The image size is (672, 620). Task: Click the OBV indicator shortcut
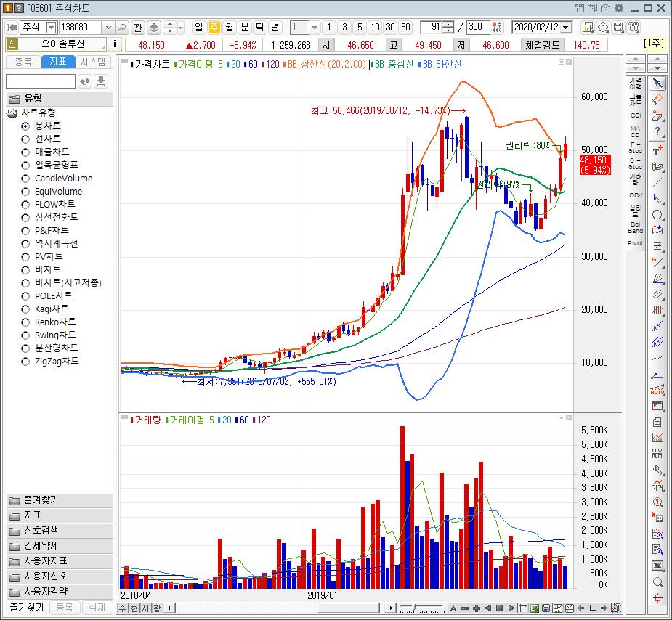635,195
